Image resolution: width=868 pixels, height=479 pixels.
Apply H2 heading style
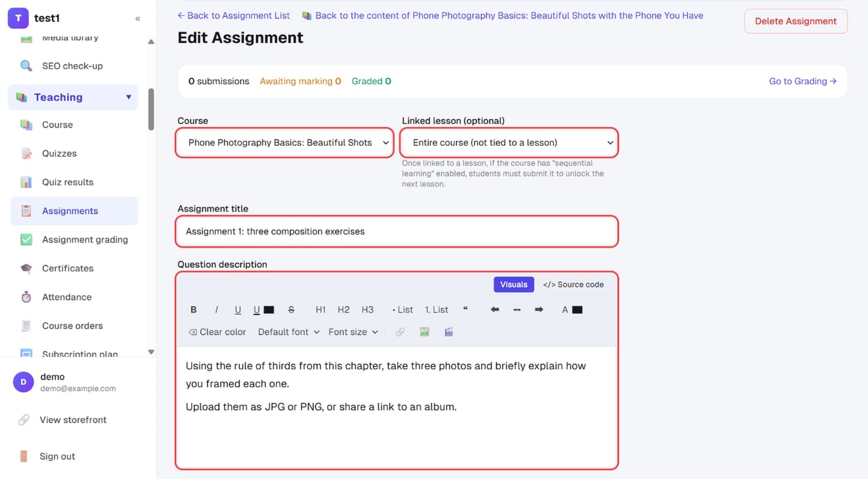click(x=343, y=309)
